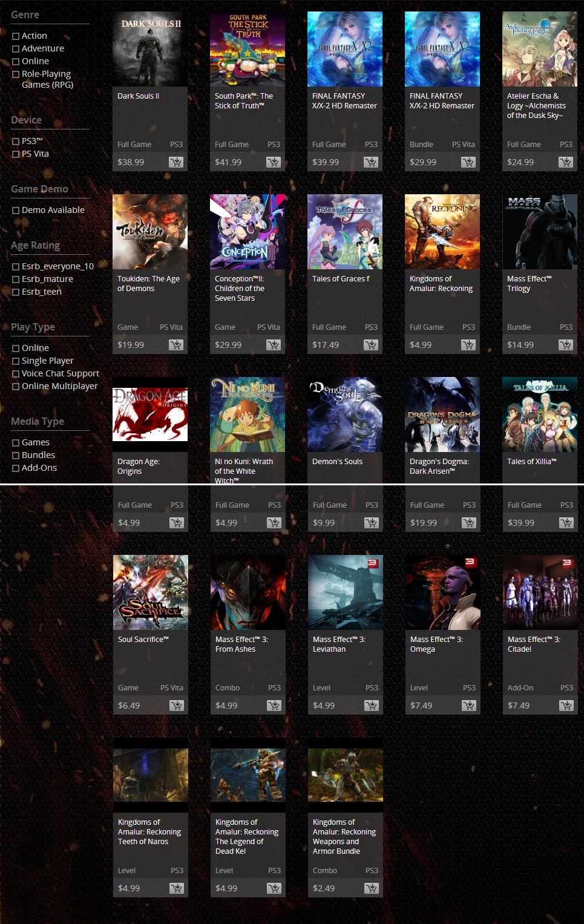Click cart icon for Final Fantasy PS Vita bundle

[468, 162]
